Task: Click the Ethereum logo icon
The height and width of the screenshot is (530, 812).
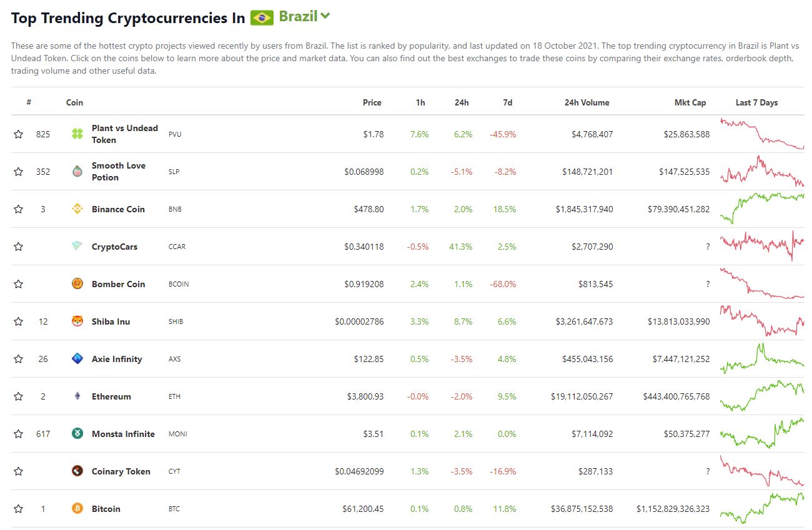Action: (77, 396)
